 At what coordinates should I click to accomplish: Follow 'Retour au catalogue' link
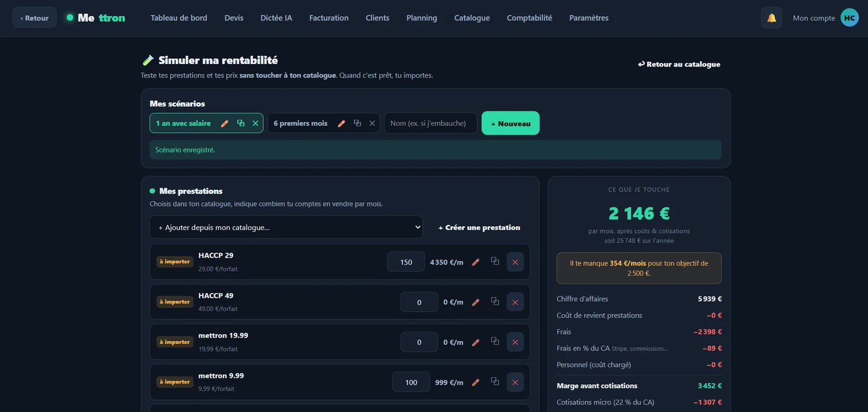click(x=679, y=64)
